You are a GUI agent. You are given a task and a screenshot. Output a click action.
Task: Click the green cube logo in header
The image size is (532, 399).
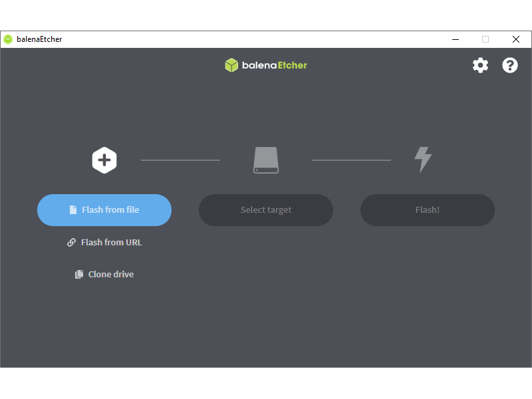click(x=231, y=65)
